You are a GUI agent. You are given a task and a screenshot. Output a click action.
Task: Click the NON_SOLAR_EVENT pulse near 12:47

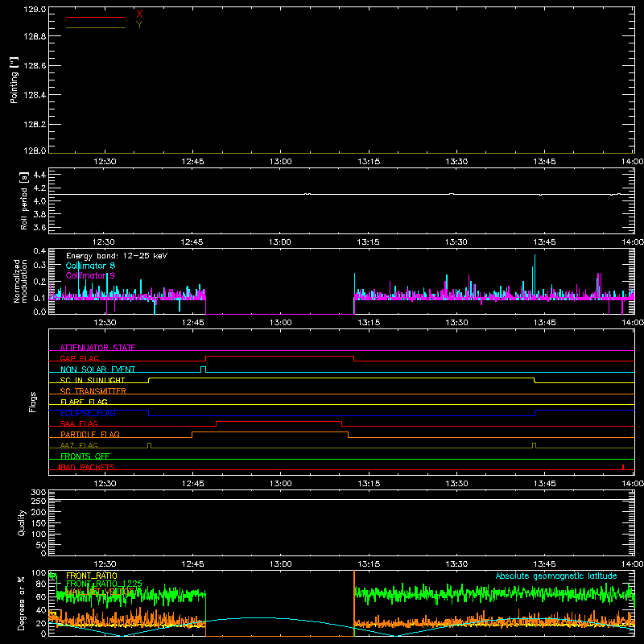(x=203, y=369)
